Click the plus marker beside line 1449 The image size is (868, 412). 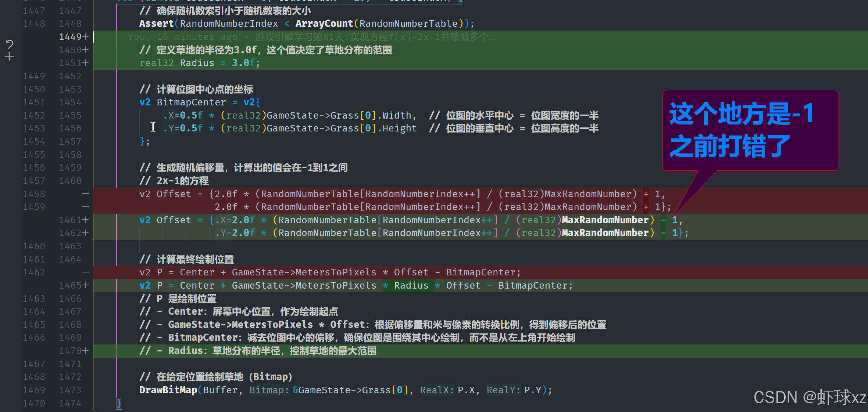(85, 37)
